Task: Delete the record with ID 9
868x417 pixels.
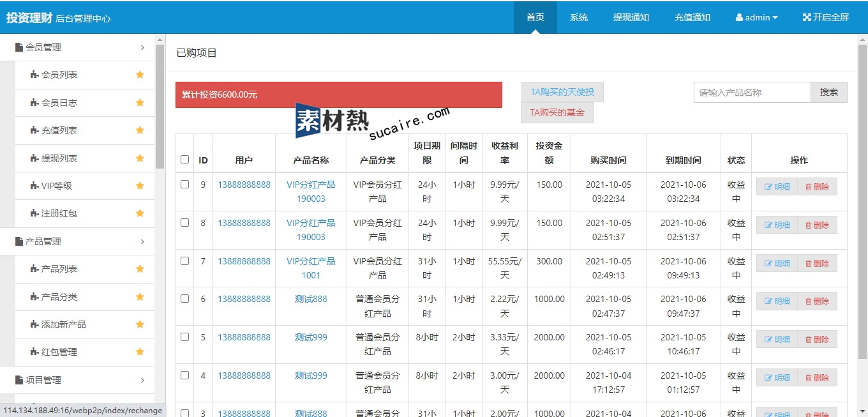Action: 817,186
